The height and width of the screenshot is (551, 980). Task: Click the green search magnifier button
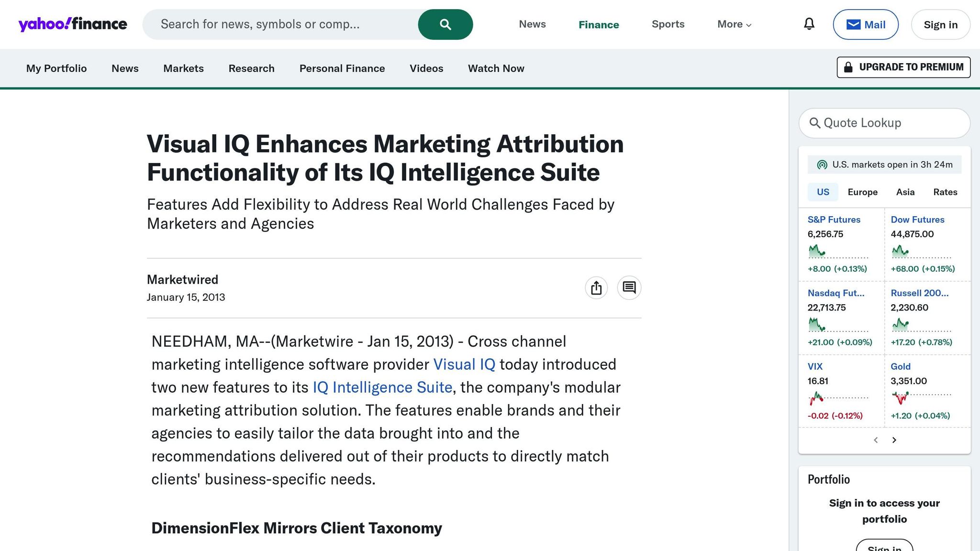coord(445,24)
